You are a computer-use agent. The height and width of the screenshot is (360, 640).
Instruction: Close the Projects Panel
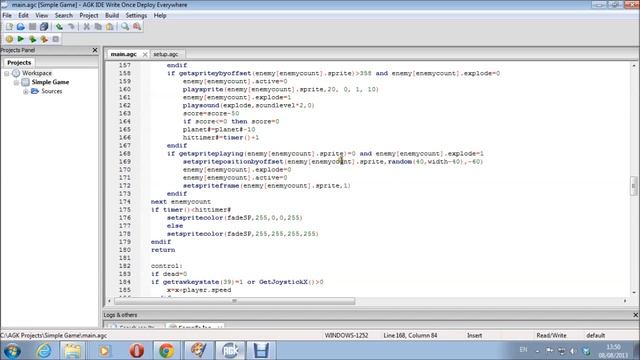tap(95, 50)
